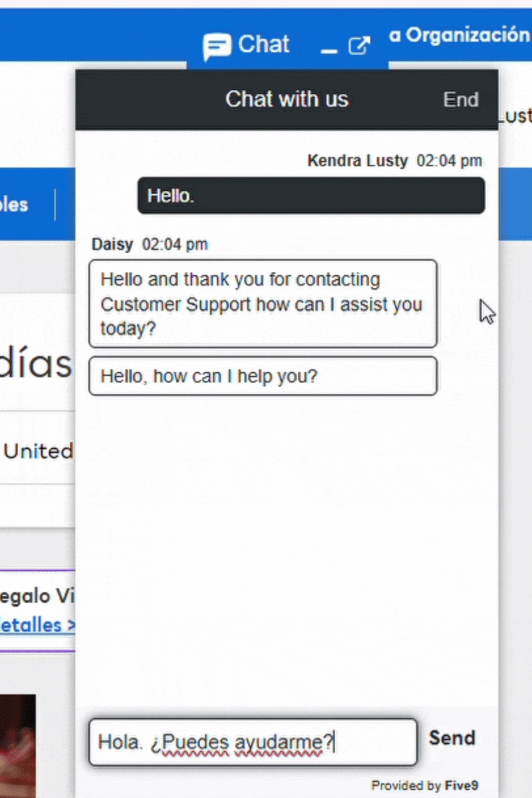Minimize the chat widget
This screenshot has height=798, width=532.
(327, 50)
